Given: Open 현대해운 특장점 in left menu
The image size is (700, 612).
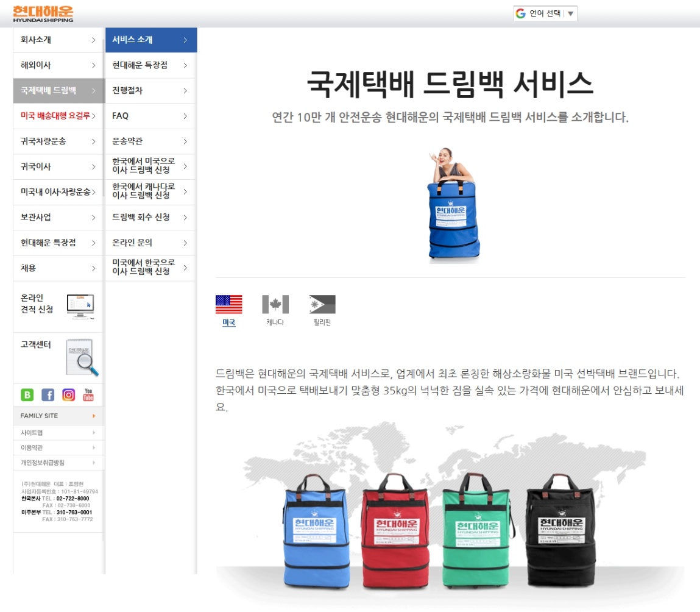Looking at the screenshot, I should 58,243.
